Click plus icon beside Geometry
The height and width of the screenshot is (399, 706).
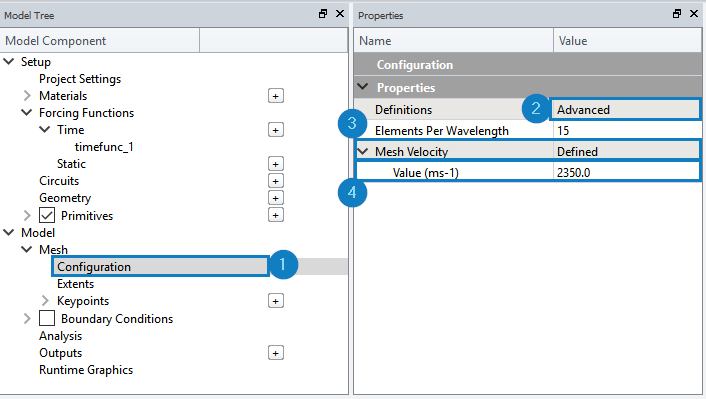tap(276, 198)
